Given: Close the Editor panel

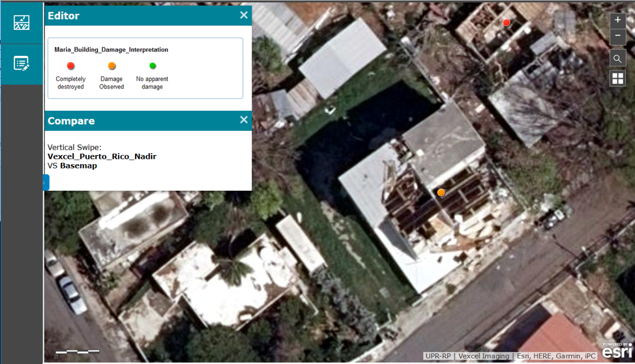Looking at the screenshot, I should [x=243, y=15].
